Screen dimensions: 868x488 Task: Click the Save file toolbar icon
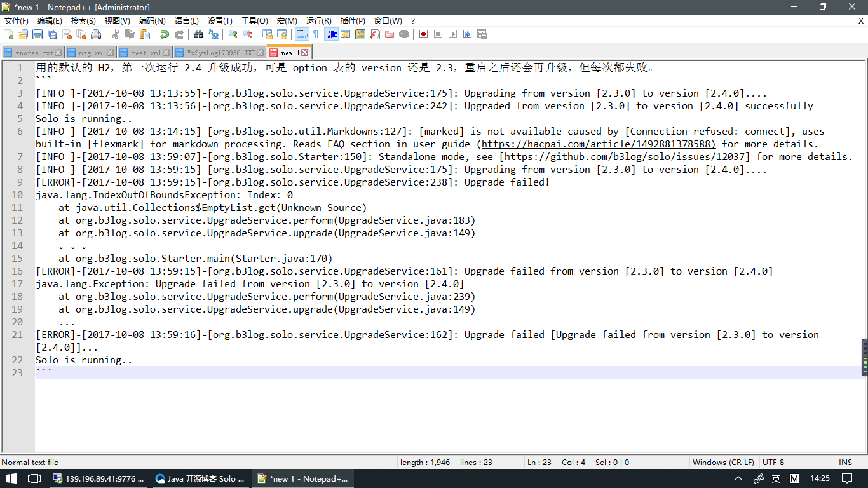37,34
